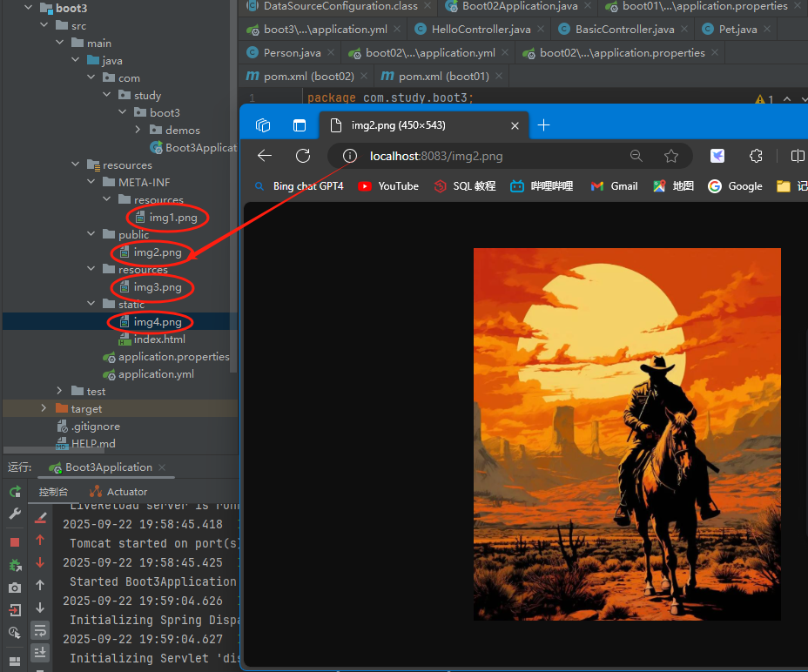
Task: Click the site info icon in address bar
Action: [x=350, y=156]
